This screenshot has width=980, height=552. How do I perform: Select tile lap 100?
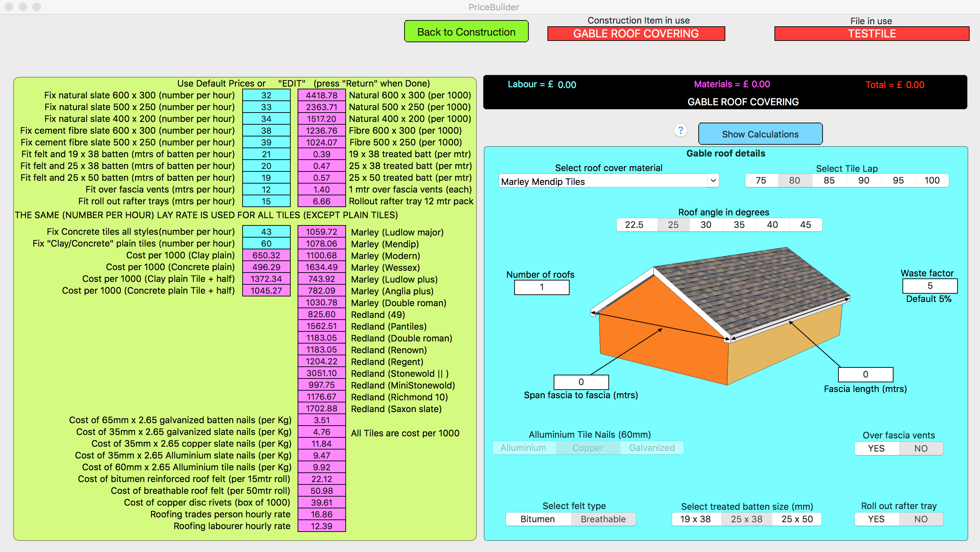click(x=932, y=180)
